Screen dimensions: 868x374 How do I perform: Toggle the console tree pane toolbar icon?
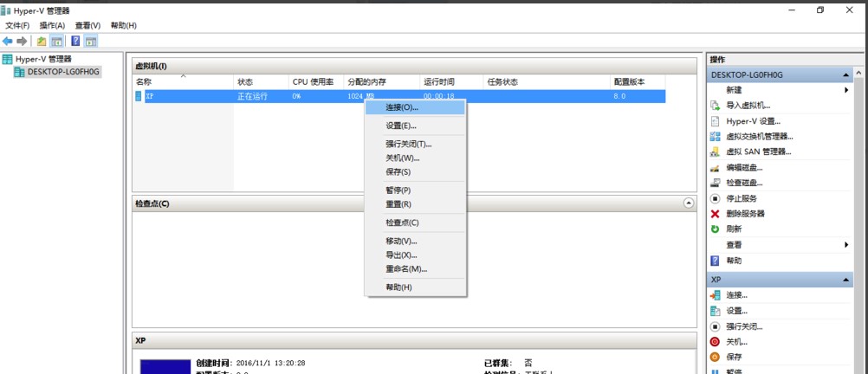coord(56,42)
